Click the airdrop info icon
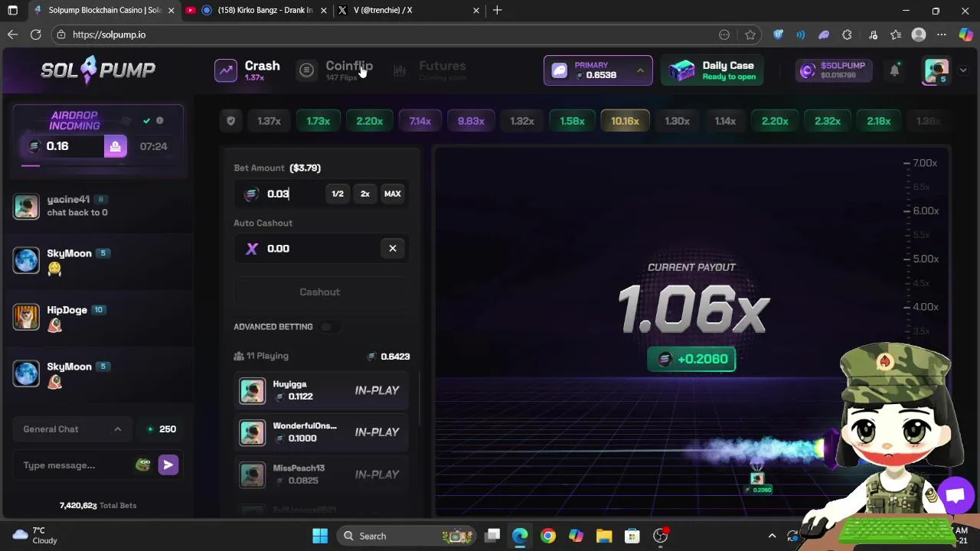The height and width of the screenshot is (551, 980). [x=159, y=120]
